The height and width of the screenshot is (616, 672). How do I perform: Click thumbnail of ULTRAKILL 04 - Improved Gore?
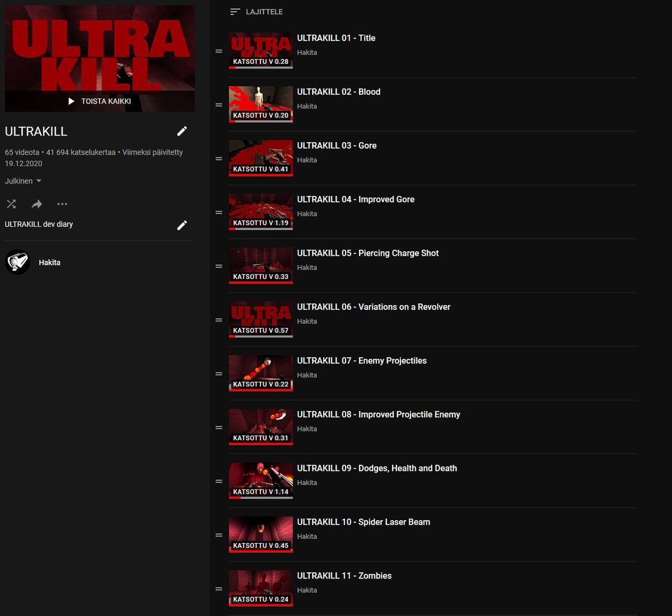pos(261,212)
